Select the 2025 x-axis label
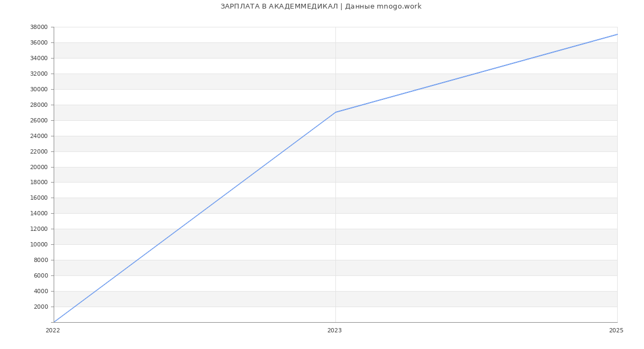Screen dimensions: 644x349 coord(616,331)
